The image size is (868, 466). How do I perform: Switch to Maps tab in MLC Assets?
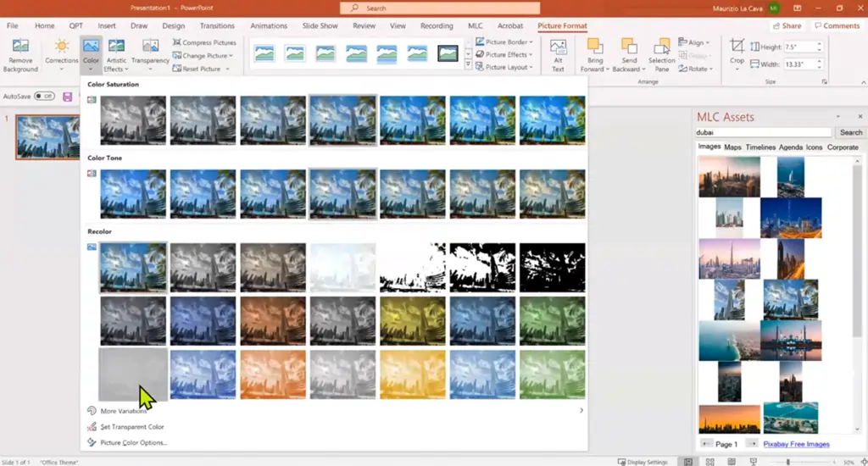coord(732,147)
